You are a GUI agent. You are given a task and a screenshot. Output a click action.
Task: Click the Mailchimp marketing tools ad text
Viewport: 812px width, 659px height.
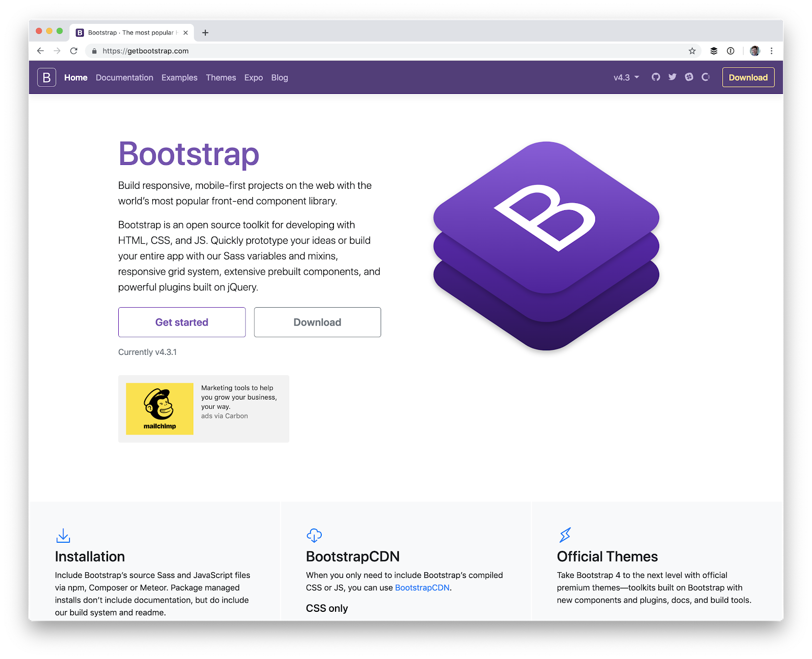239,397
